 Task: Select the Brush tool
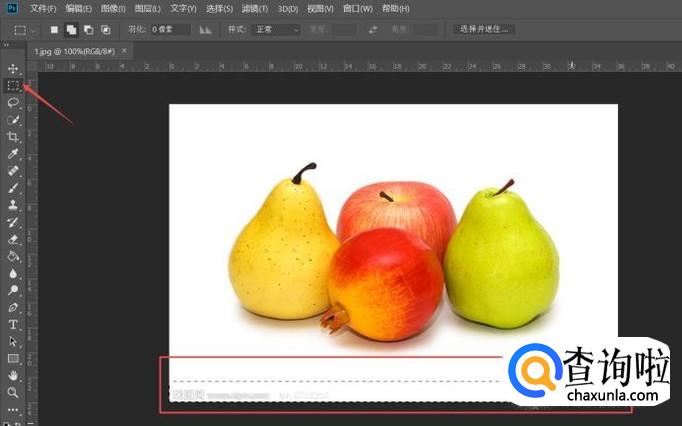(x=14, y=187)
